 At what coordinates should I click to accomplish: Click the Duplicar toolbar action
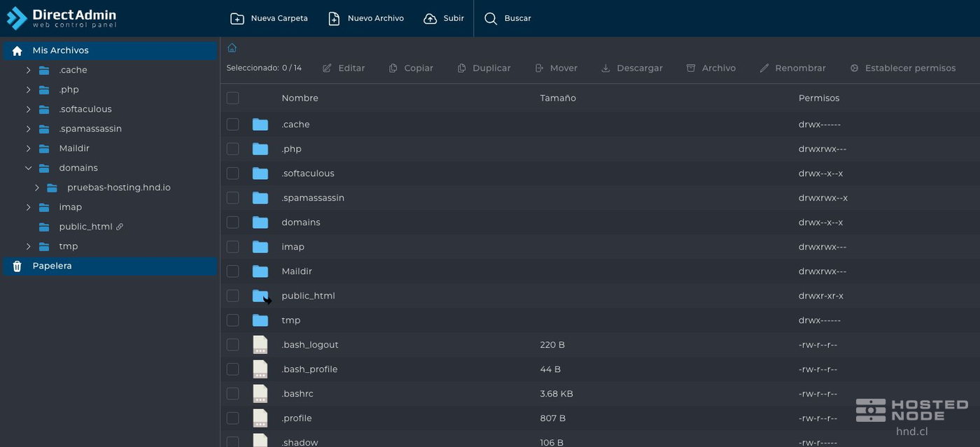pos(484,68)
